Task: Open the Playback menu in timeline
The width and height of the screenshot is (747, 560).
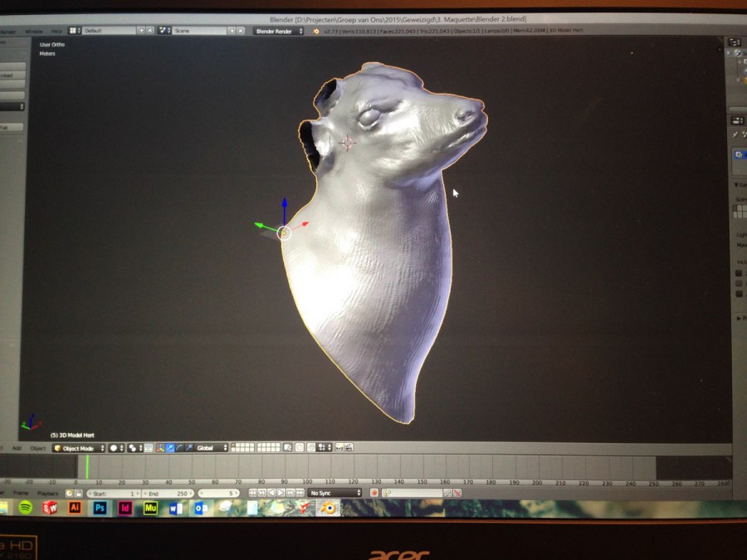Action: [47, 493]
